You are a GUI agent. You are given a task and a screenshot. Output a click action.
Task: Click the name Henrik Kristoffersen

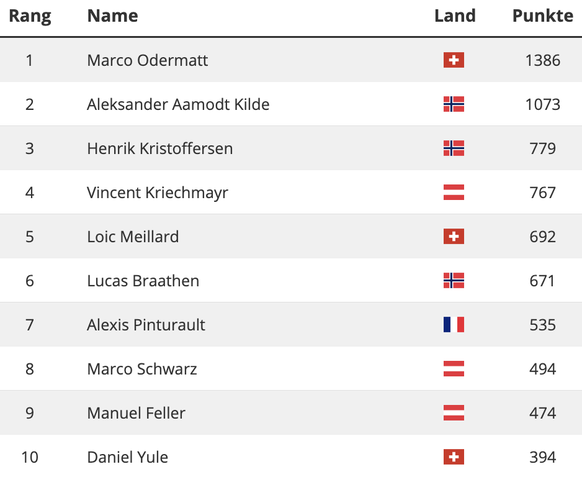click(x=160, y=148)
